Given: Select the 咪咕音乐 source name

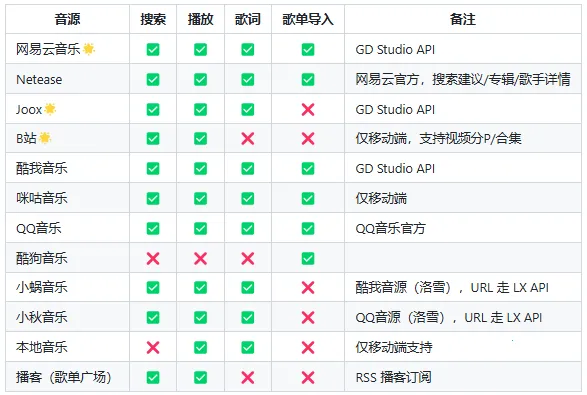Looking at the screenshot, I should point(42,198).
